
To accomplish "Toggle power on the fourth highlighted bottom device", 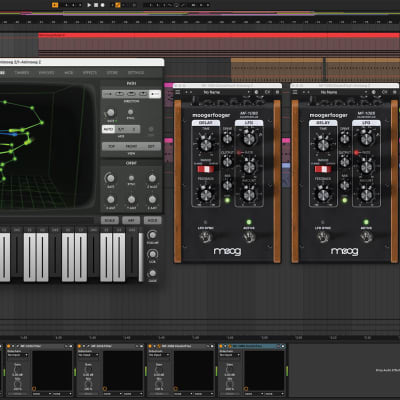I will pos(221,346).
